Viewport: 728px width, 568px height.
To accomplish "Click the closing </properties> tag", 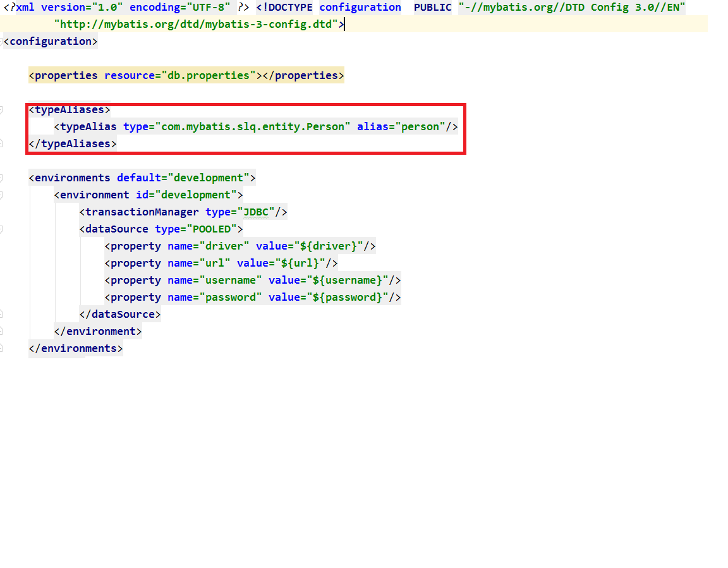I will pos(303,75).
